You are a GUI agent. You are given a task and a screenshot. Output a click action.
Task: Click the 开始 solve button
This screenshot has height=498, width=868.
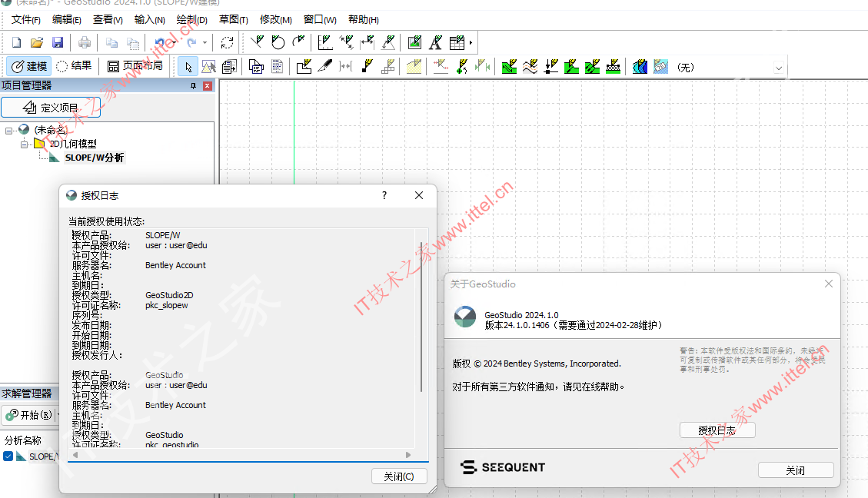coord(28,415)
